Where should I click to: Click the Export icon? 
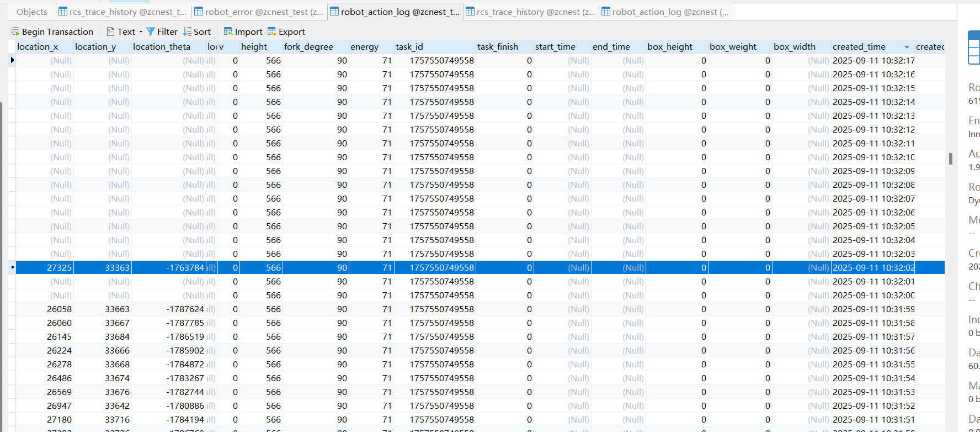click(272, 31)
